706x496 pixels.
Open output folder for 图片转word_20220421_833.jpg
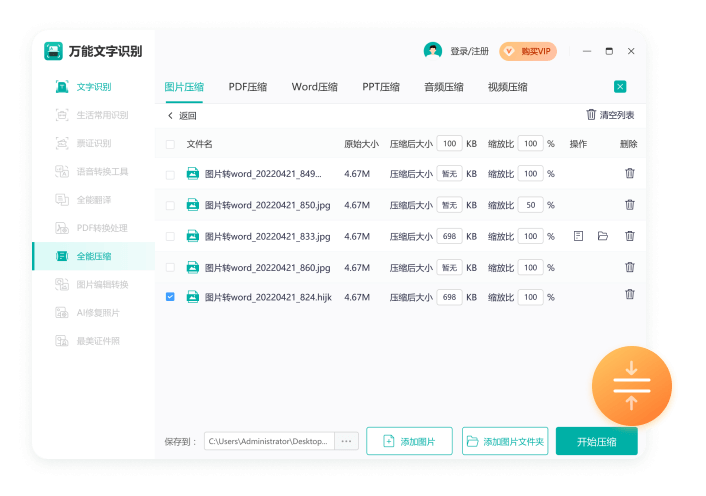(x=603, y=236)
